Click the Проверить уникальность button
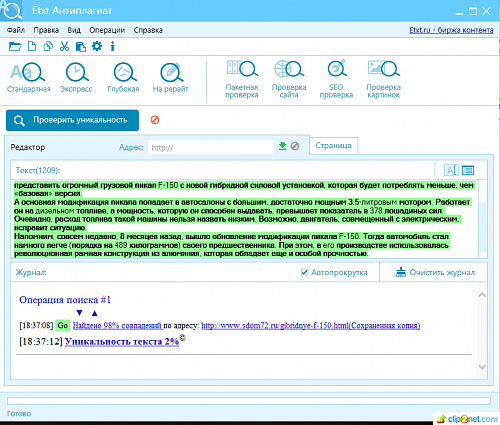This screenshot has width=500, height=425. pos(72,120)
